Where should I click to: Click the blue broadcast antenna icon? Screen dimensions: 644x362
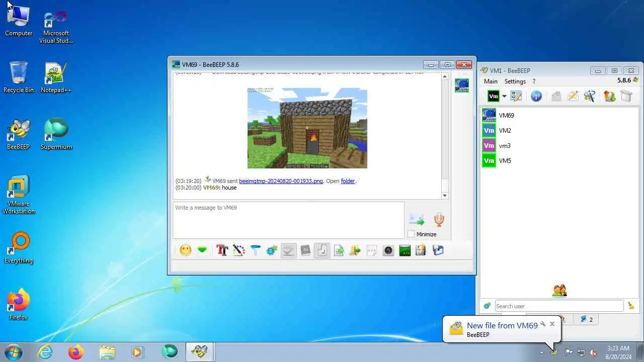(x=536, y=96)
